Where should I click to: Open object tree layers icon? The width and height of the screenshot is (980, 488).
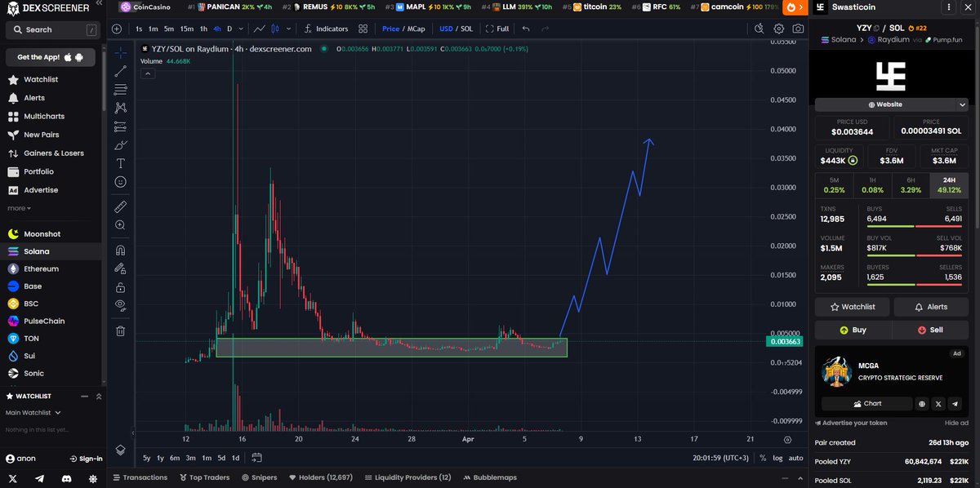point(121,450)
